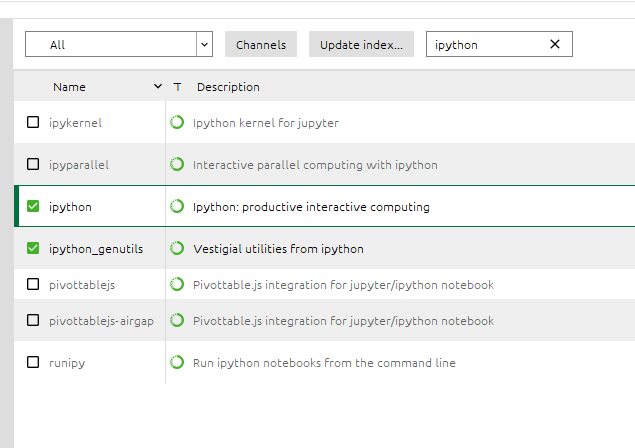
Task: Check the ipykernel package checkbox
Action: pos(33,123)
